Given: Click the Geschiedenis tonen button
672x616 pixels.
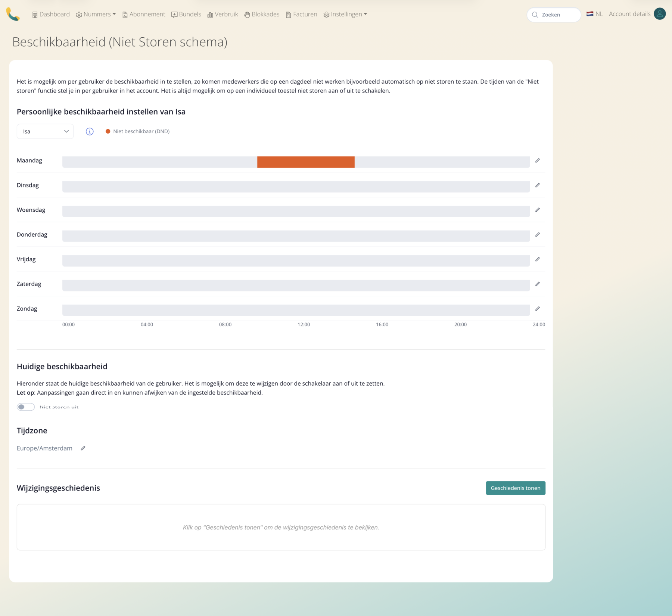Looking at the screenshot, I should click(516, 488).
